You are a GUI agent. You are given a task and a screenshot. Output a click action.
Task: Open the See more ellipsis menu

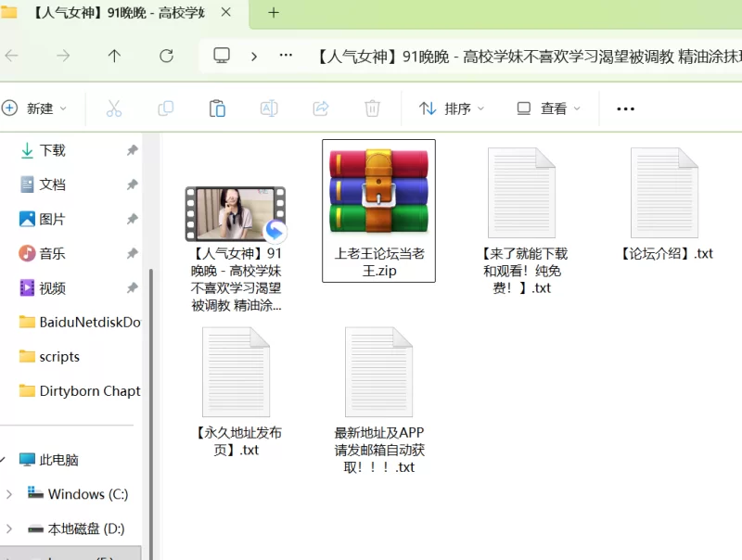625,108
